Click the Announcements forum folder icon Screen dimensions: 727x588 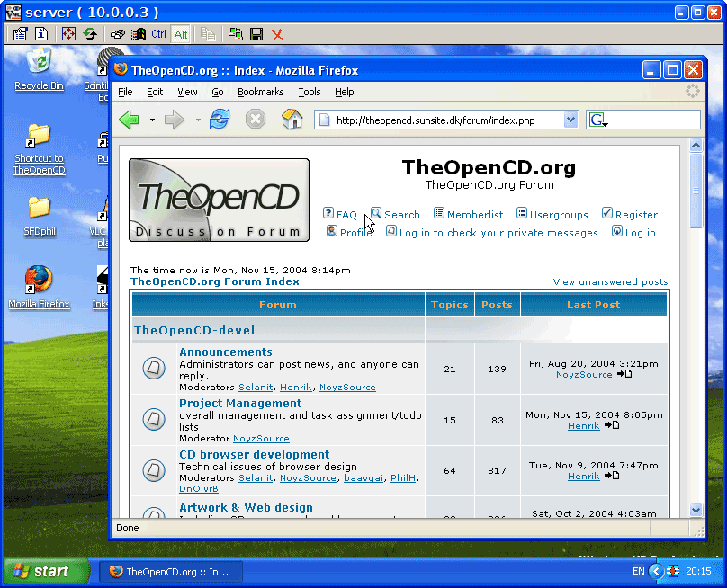point(154,368)
